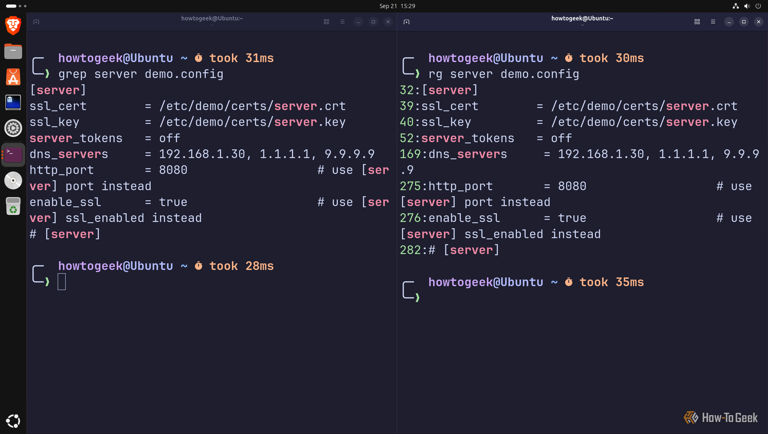Open Brave browser from the dock
Viewport: 768px width, 434px height.
[13, 25]
